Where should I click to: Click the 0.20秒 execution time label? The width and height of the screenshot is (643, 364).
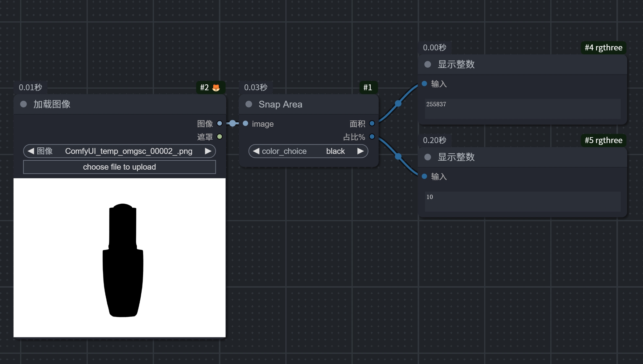[x=435, y=140]
